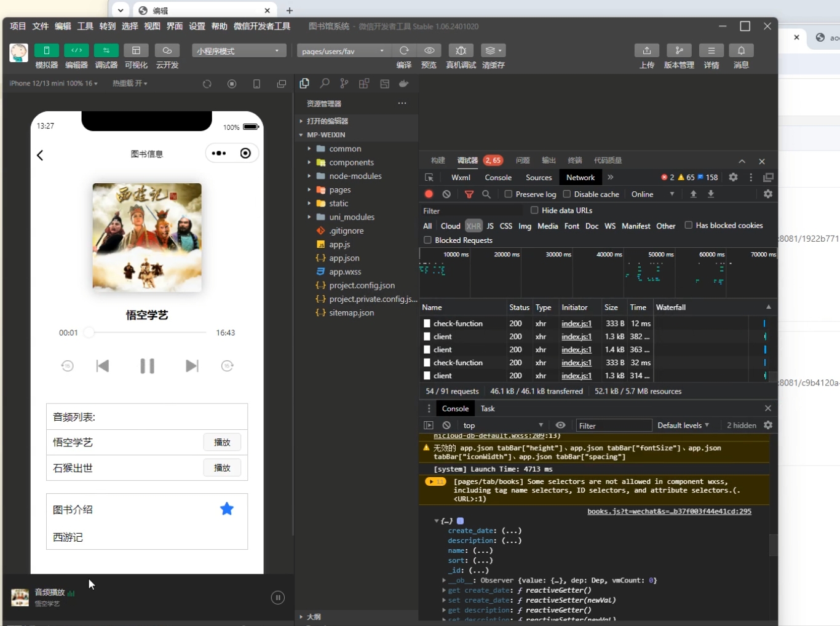Viewport: 840px width, 626px height.
Task: Click the audio progress slider handle
Action: coord(89,332)
